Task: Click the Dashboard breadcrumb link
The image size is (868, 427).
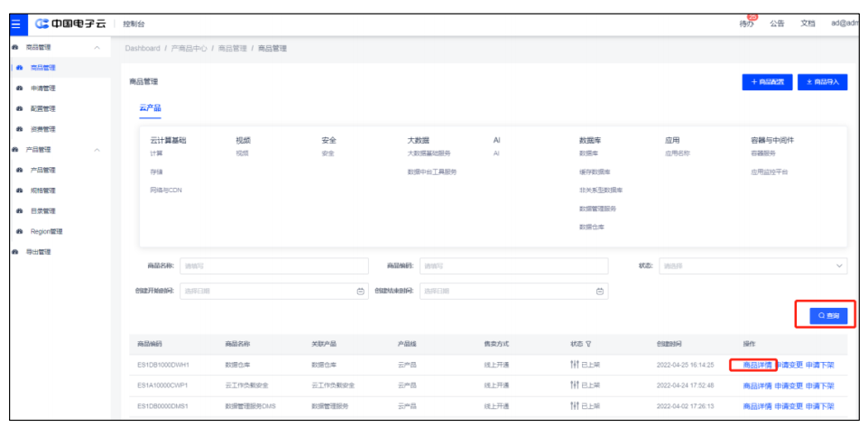Action: [143, 49]
